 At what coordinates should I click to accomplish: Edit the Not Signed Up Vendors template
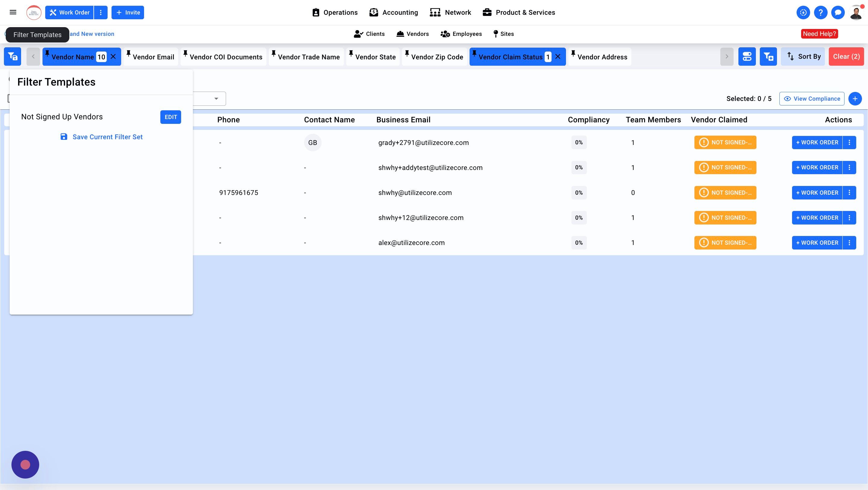click(171, 117)
